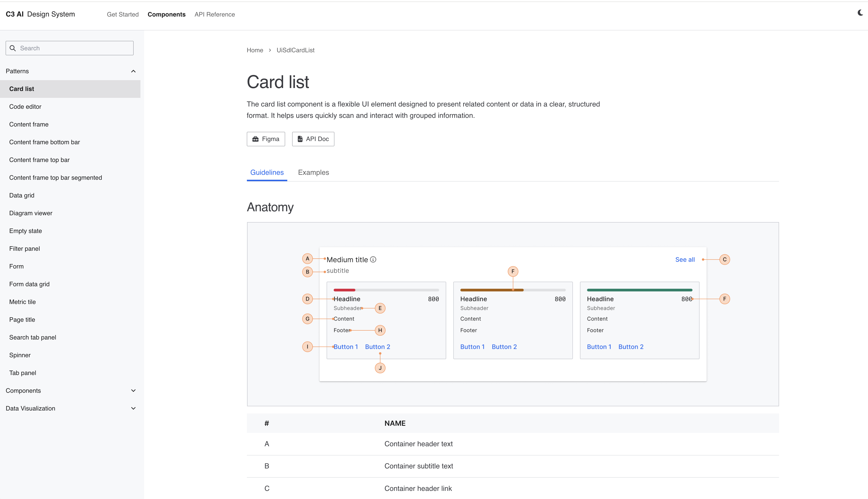Click the Figma briefcase icon
This screenshot has height=499, width=868.
pos(255,139)
